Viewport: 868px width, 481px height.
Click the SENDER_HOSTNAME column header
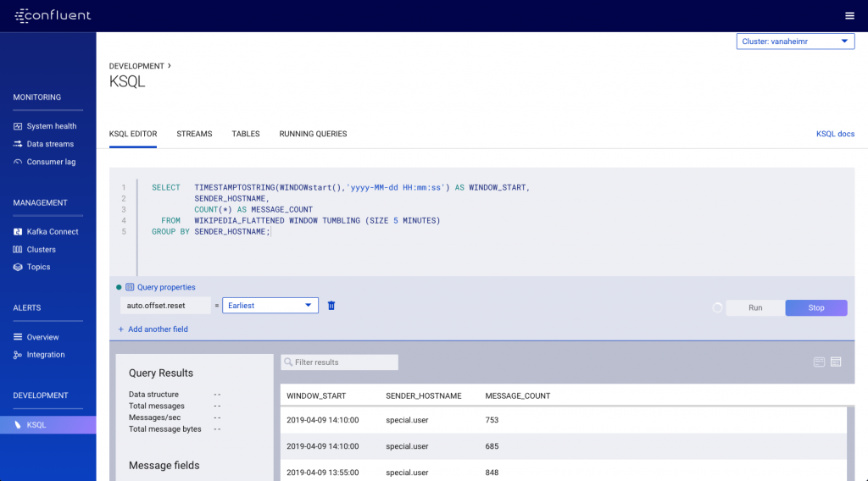pyautogui.click(x=424, y=395)
